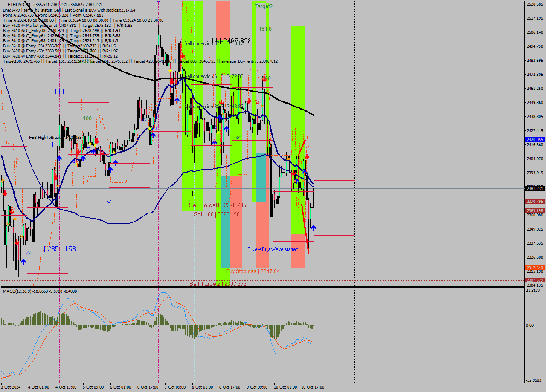This screenshot has height=392, width=546.
Task: Click the red 2363.198 price tag
Action: click(535, 211)
